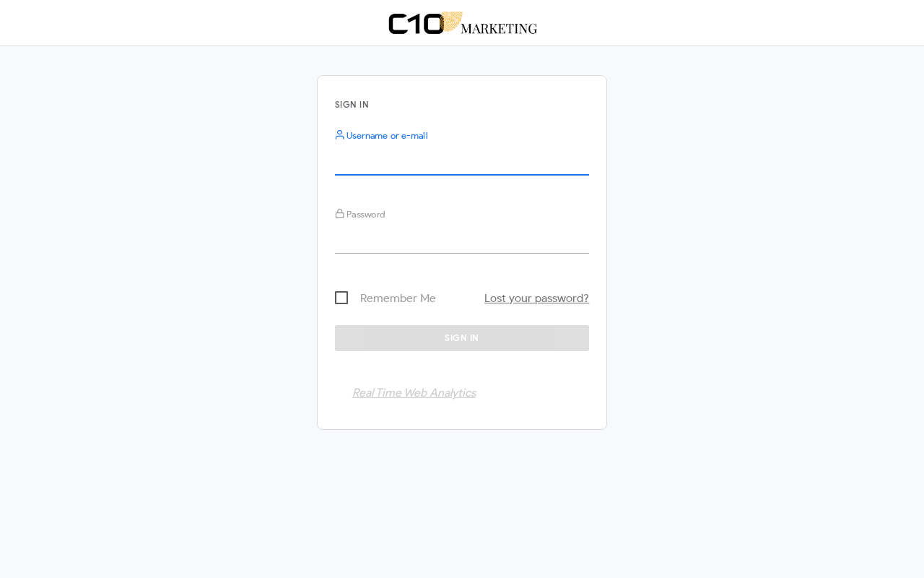
Task: Click the SIGN IN heading in the card
Action: click(x=352, y=105)
